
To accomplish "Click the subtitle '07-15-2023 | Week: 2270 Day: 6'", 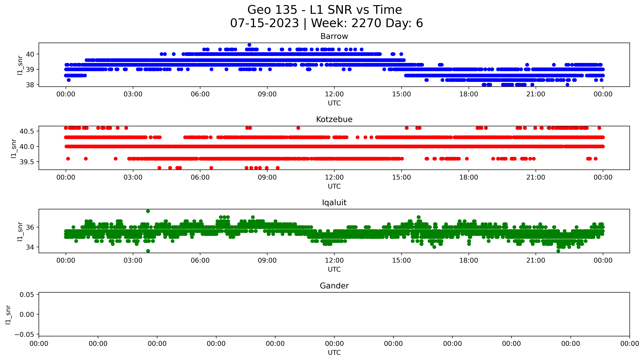I will [x=327, y=23].
